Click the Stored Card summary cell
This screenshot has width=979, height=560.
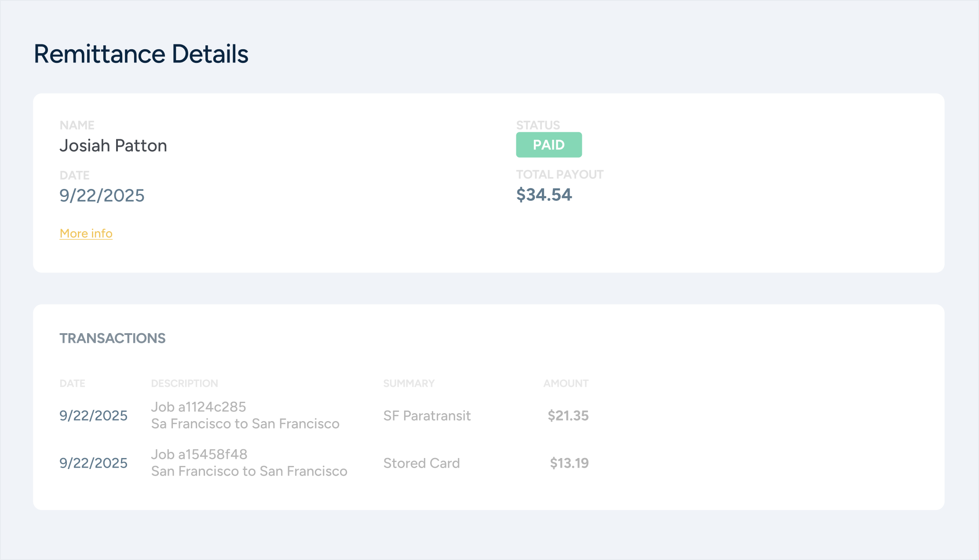pos(421,463)
